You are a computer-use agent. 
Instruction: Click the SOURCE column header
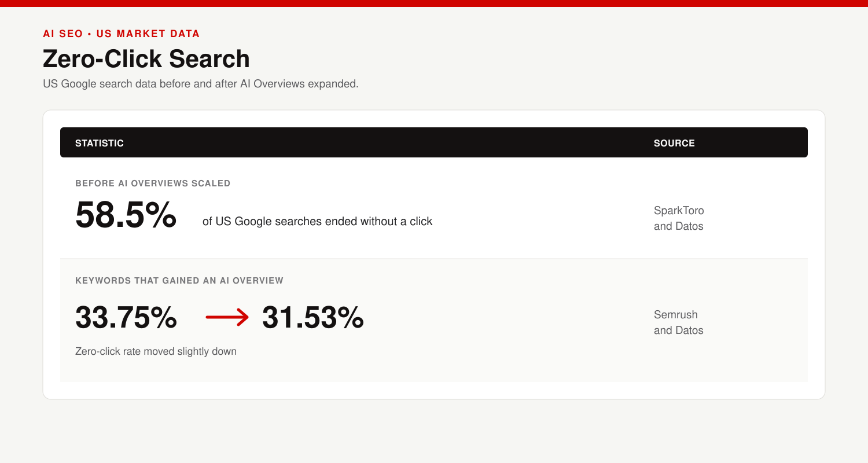[674, 143]
